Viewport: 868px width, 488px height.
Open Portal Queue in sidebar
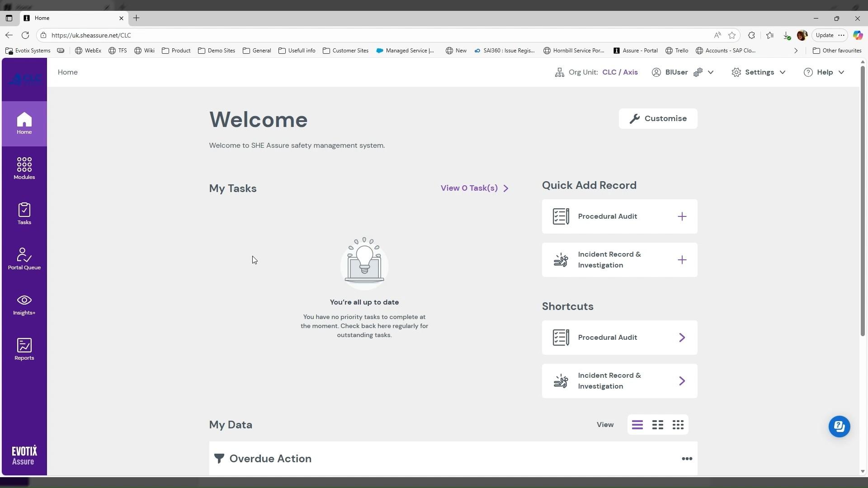pos(24,258)
